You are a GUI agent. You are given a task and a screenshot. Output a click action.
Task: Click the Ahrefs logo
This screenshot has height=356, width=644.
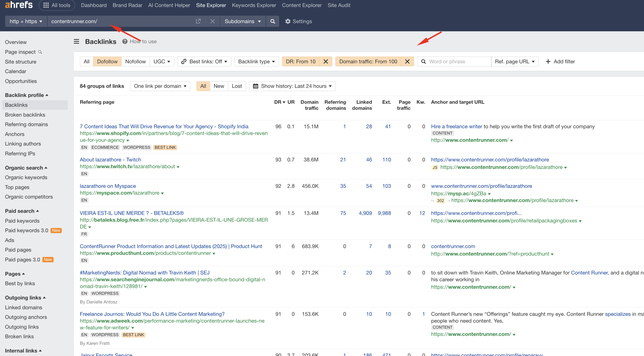pos(19,5)
